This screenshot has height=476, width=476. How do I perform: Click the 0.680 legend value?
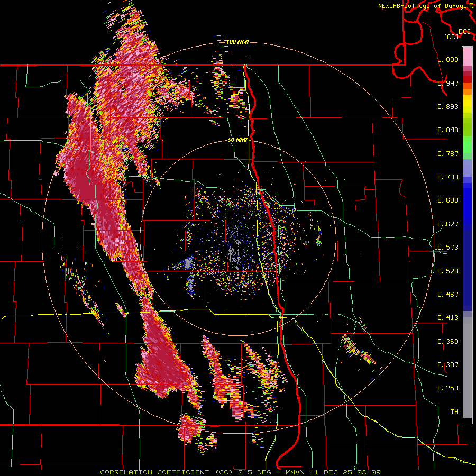pyautogui.click(x=448, y=200)
